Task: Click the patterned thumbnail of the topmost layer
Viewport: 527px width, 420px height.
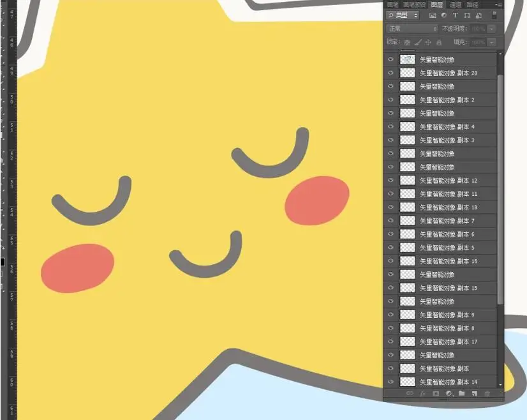Action: tap(407, 59)
